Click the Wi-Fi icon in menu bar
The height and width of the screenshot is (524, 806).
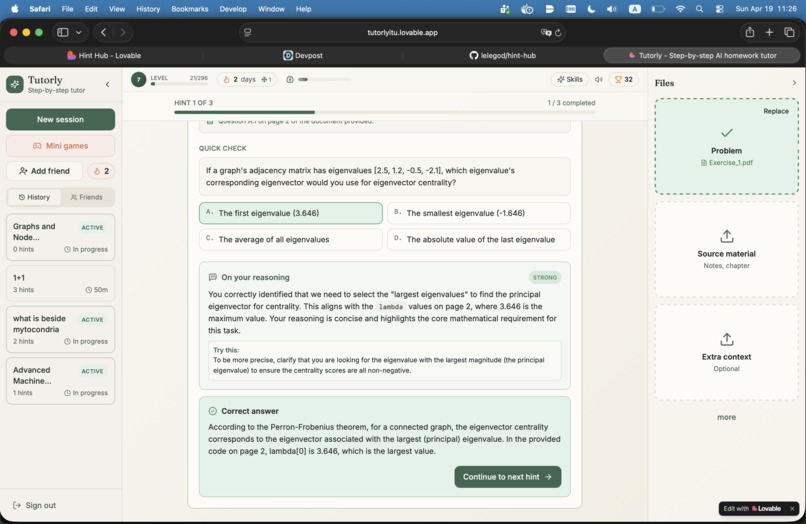(680, 9)
